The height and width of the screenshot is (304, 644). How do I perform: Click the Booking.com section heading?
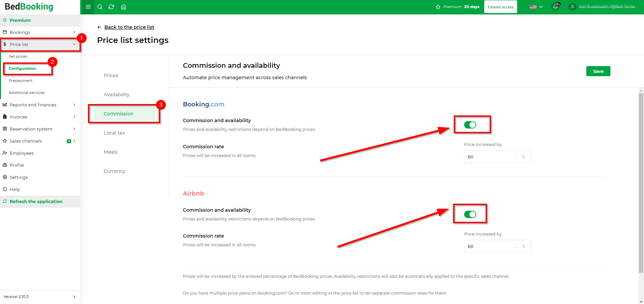tap(204, 104)
